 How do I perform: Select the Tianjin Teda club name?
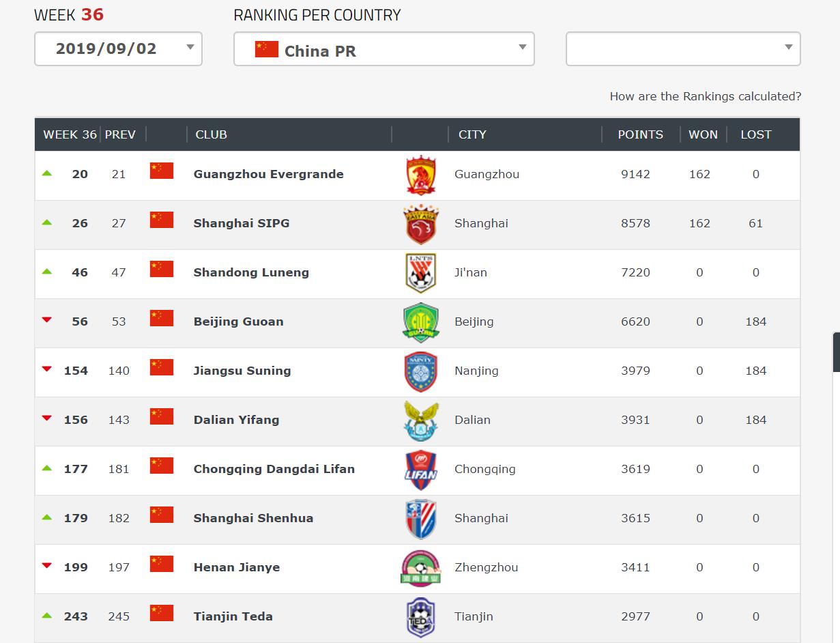[x=233, y=616]
